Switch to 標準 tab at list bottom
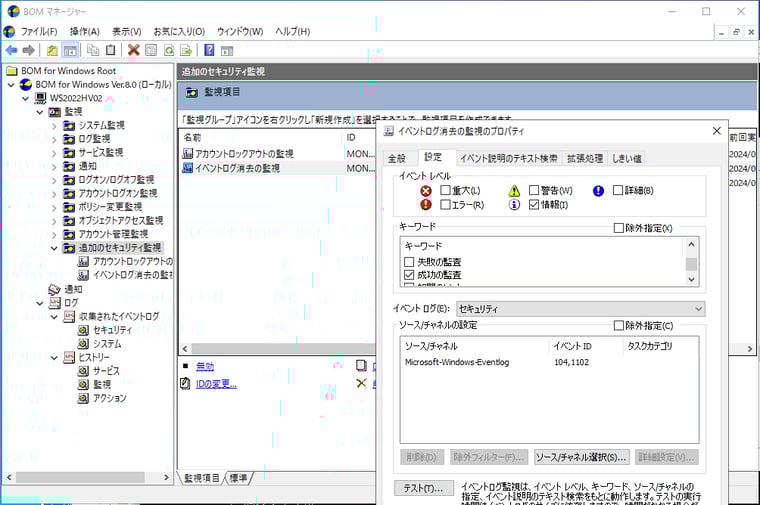Screen dimensions: 760x505 (x=238, y=478)
